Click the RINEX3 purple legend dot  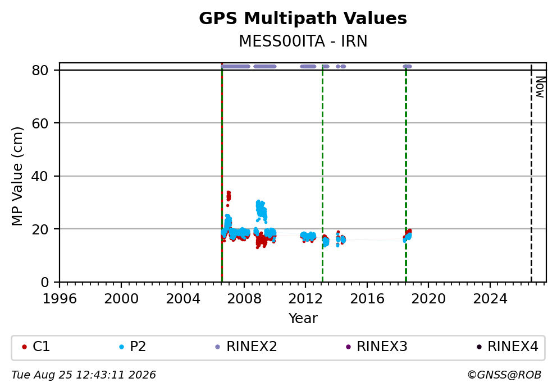click(x=348, y=347)
